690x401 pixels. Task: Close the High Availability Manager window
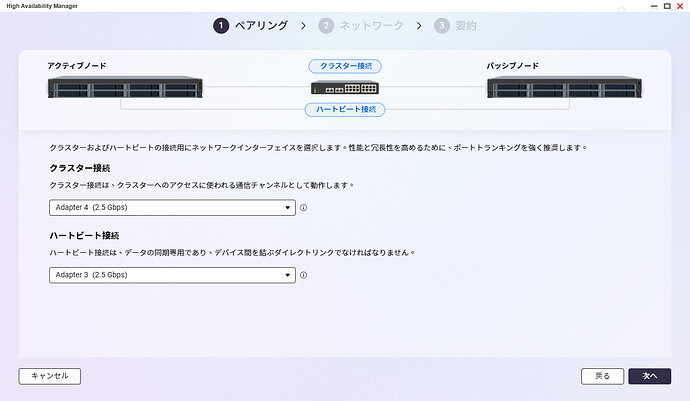point(680,6)
